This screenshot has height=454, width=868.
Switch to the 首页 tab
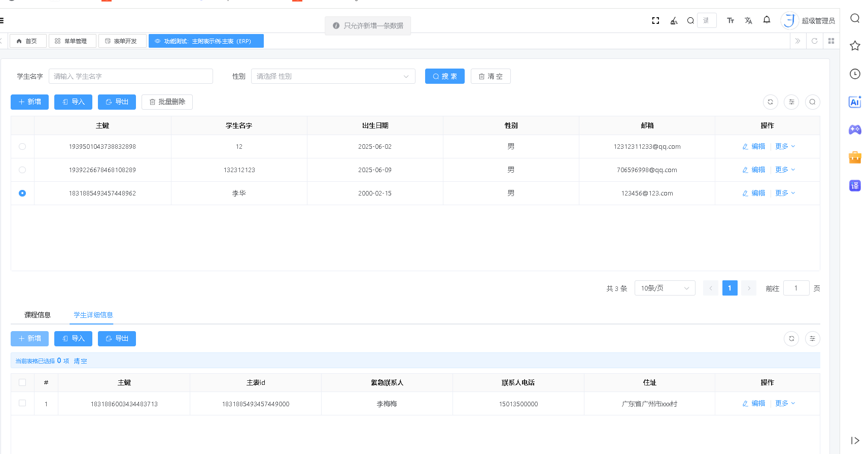[x=28, y=41]
